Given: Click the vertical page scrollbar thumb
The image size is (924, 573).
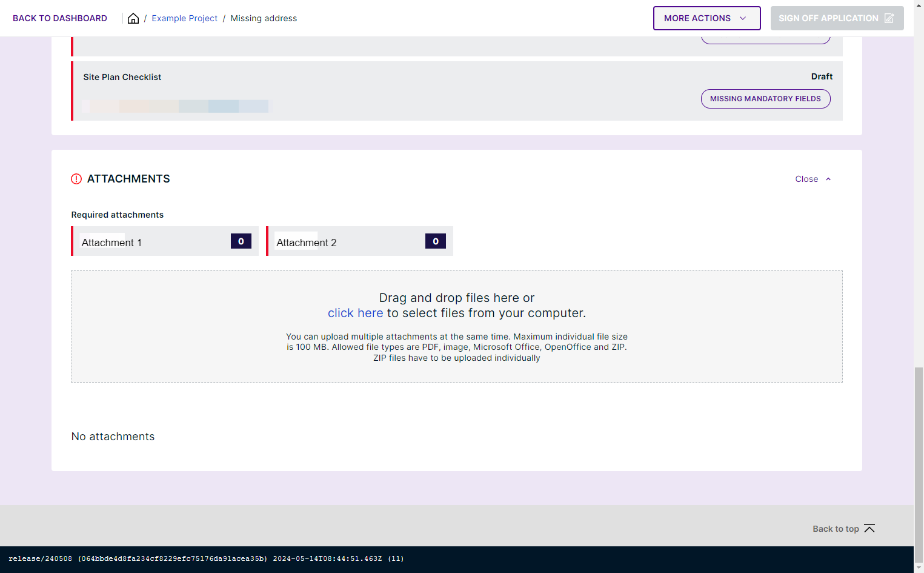Looking at the screenshot, I should coord(919,464).
